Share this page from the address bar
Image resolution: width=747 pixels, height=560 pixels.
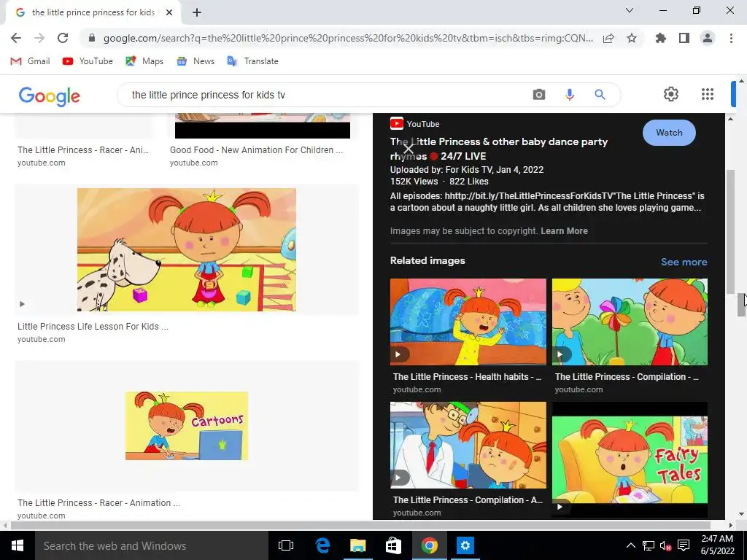(x=608, y=38)
